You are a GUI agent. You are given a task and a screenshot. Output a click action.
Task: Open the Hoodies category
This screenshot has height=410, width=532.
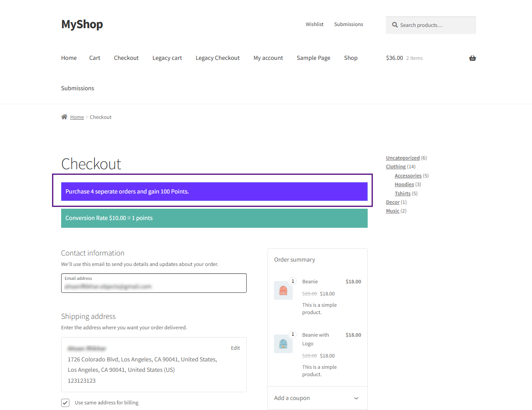point(404,184)
